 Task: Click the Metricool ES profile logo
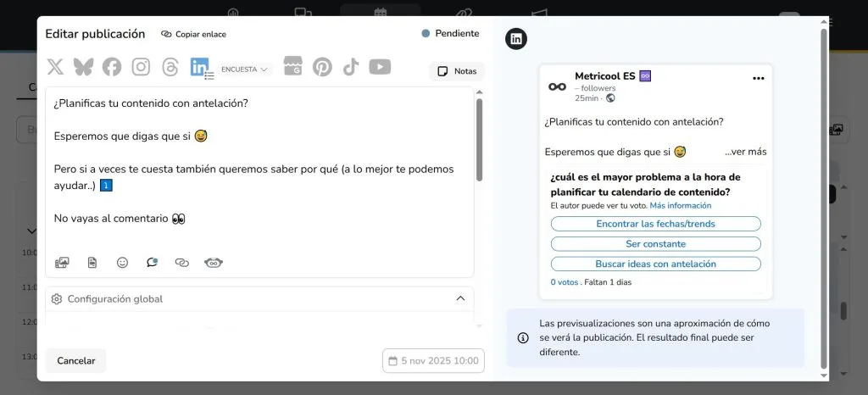558,86
